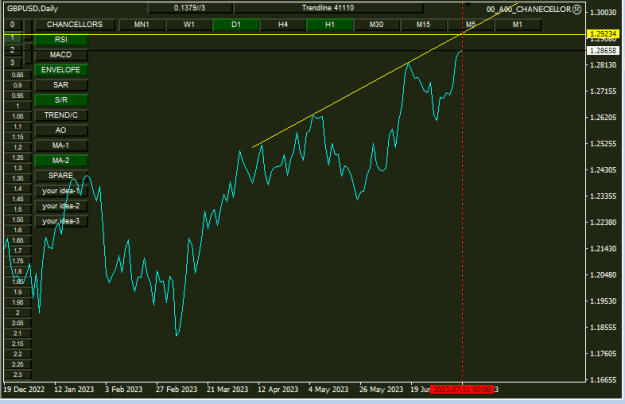Select the 2.05 value button
The width and height of the screenshot is (625, 404).
click(18, 323)
